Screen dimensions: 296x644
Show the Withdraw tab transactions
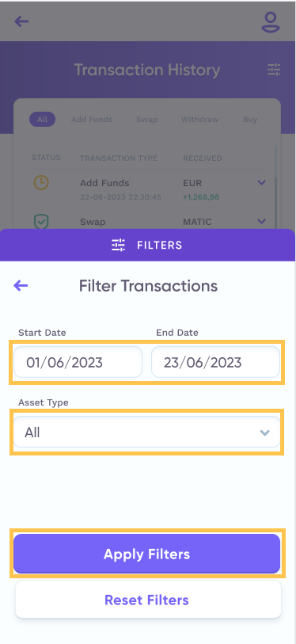point(200,120)
